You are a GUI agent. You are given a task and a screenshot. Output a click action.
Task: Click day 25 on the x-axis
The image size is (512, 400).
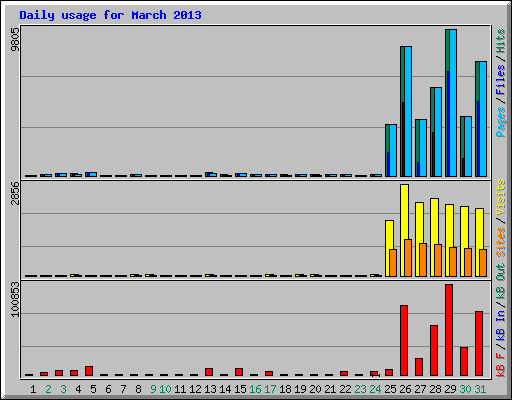tap(390, 389)
